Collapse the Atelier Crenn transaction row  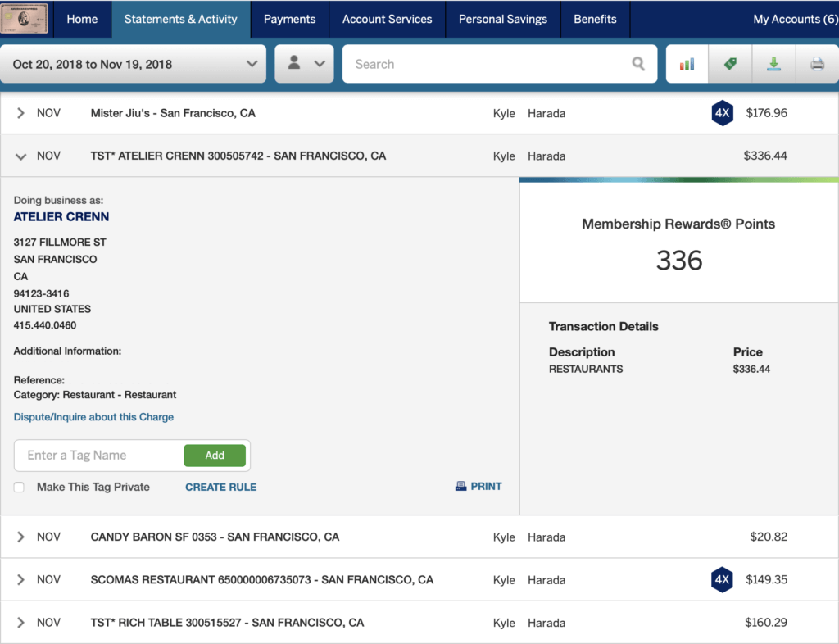(20, 156)
